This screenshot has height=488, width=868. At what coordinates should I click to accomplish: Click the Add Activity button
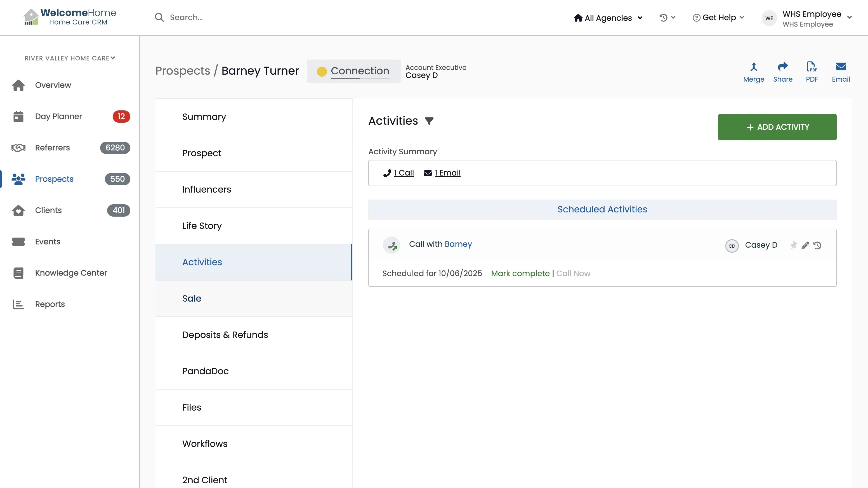pyautogui.click(x=777, y=127)
